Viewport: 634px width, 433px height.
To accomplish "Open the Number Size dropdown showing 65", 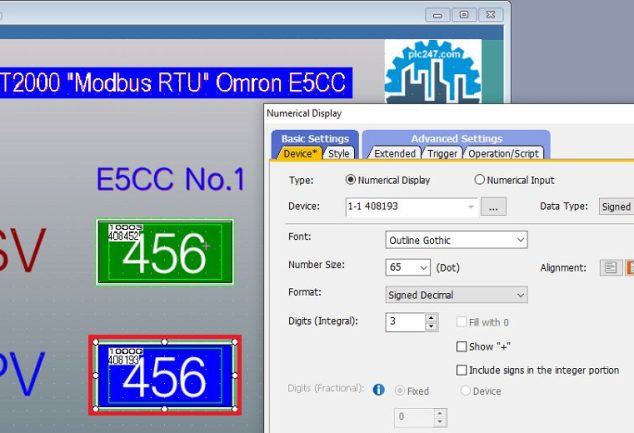I will [x=408, y=267].
